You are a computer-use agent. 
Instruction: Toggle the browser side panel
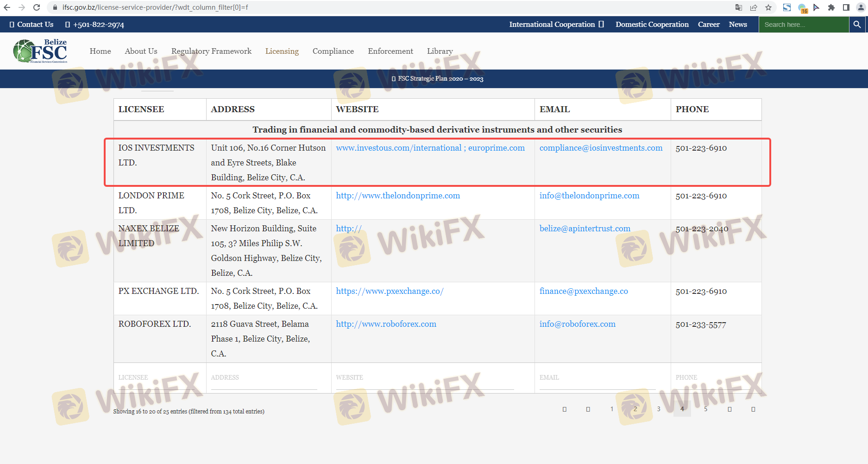(846, 7)
